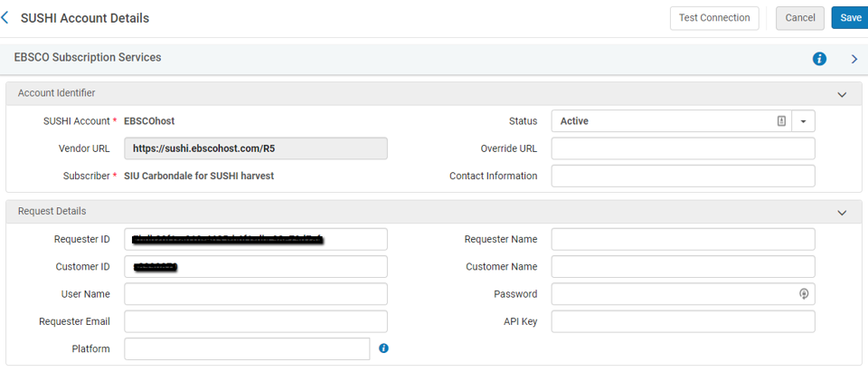Click the SUSHI Account Details title
Screen dimensions: 868x372
tap(85, 18)
